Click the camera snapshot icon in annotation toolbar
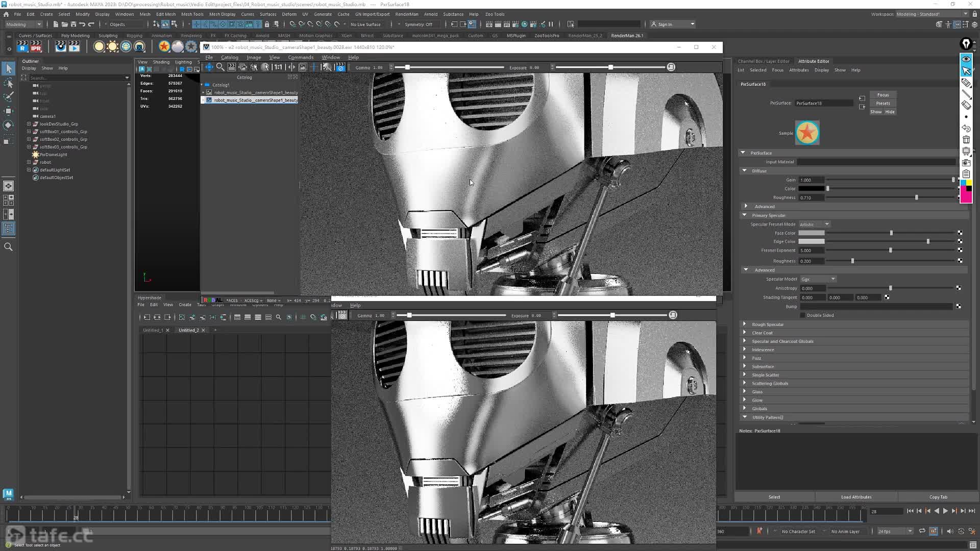The width and height of the screenshot is (980, 551). [x=966, y=163]
